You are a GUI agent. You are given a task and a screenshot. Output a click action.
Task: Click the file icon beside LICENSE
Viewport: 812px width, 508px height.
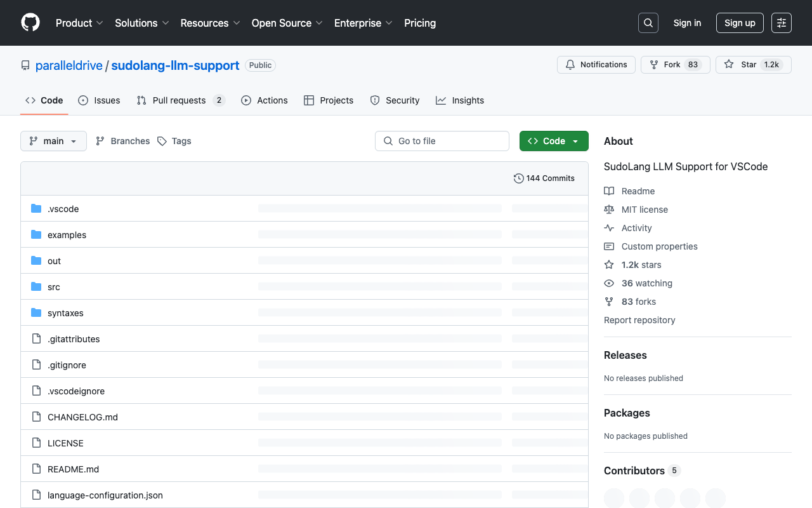36,443
